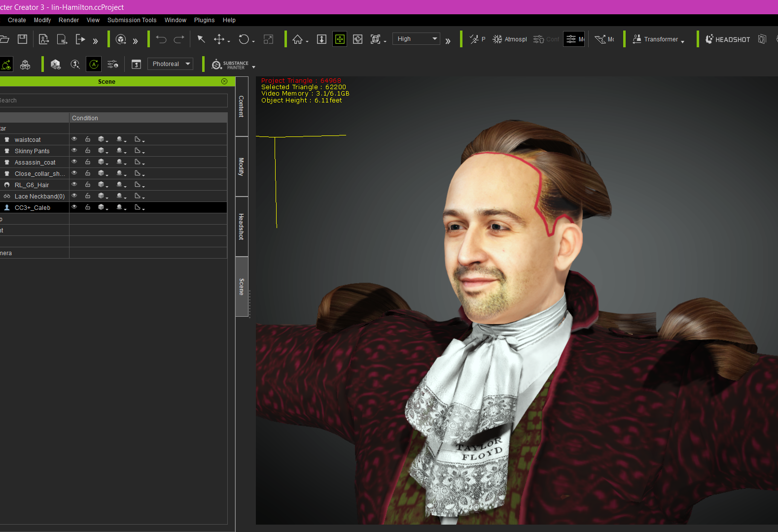
Task: Open the Transformer dropdown
Action: [x=659, y=39]
